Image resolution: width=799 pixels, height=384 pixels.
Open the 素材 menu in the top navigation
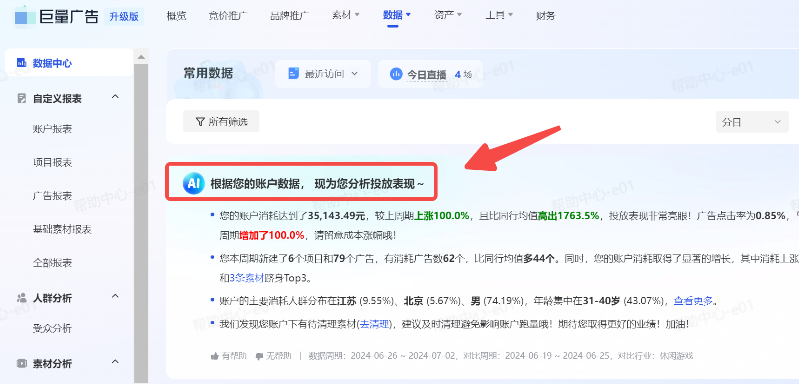[x=345, y=15]
